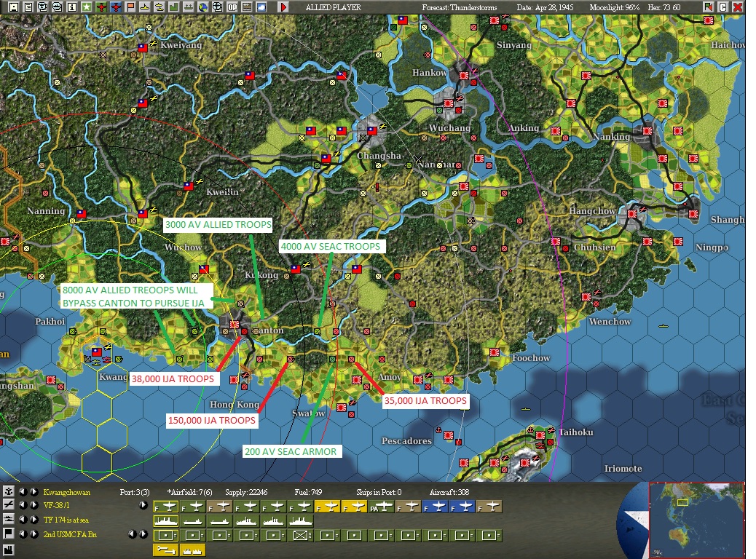
Task: Click the world minimap thumbnail
Action: tap(696, 520)
